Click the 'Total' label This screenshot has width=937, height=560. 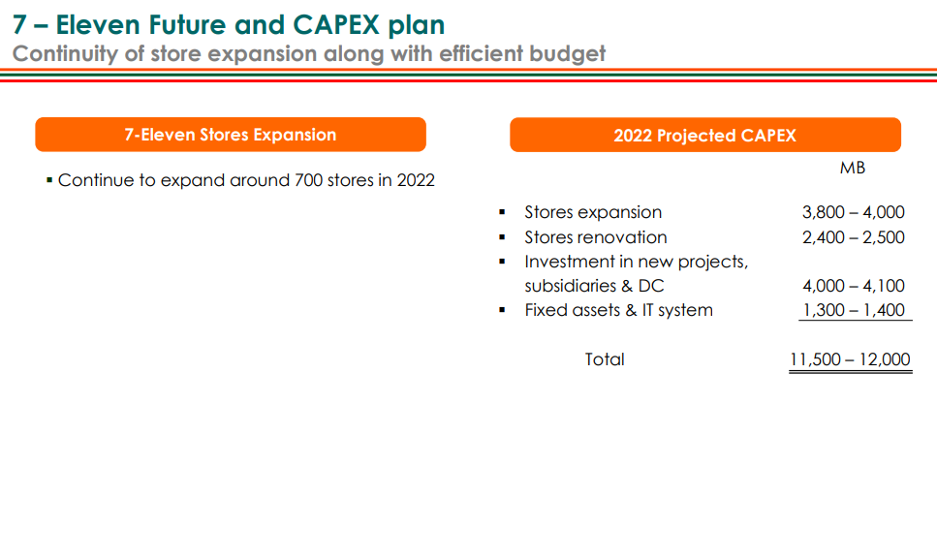coord(605,359)
